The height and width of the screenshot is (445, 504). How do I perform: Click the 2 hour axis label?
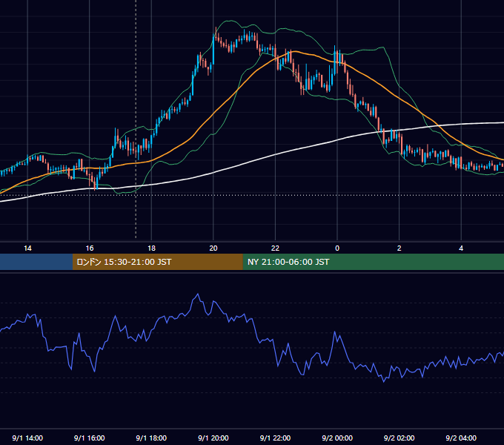tap(399, 248)
